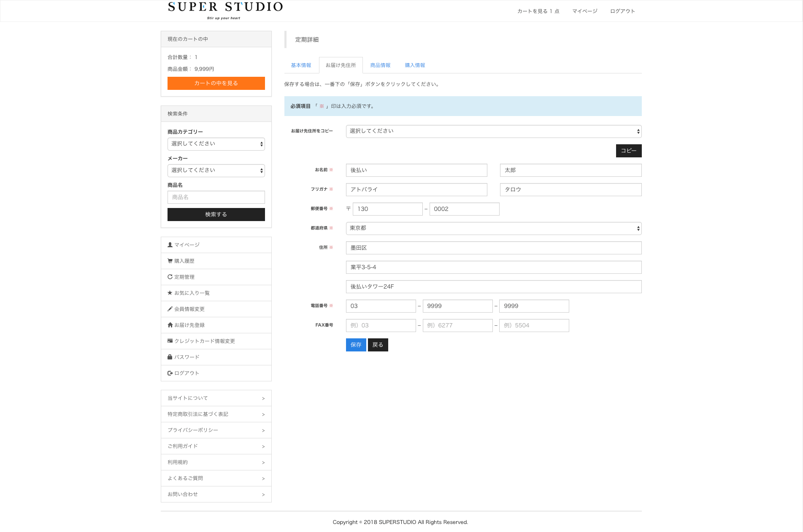803x532 pixels.
Task: Click the pencil icon for member info edit
Action: coord(170,309)
